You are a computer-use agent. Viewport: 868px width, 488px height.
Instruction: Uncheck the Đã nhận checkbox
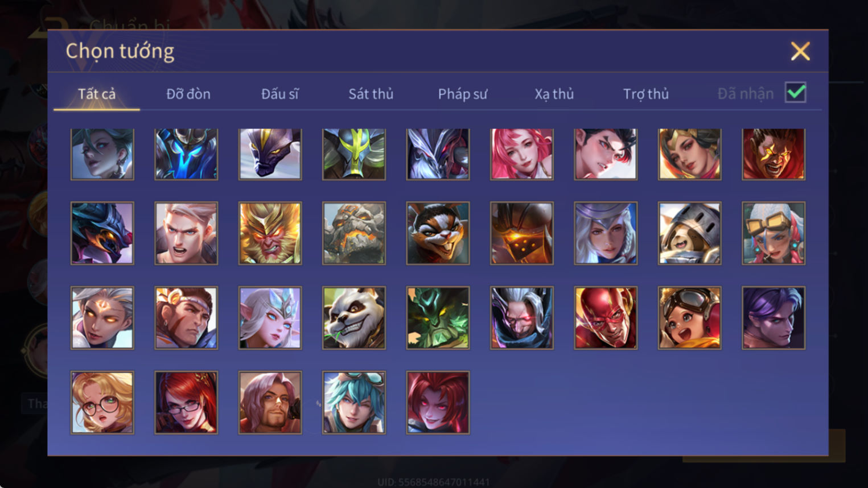(x=795, y=92)
